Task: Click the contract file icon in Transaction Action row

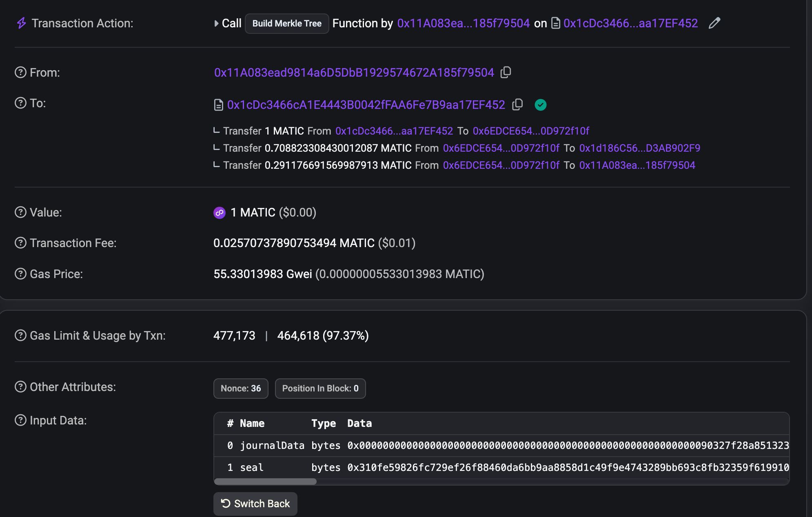Action: click(x=555, y=23)
